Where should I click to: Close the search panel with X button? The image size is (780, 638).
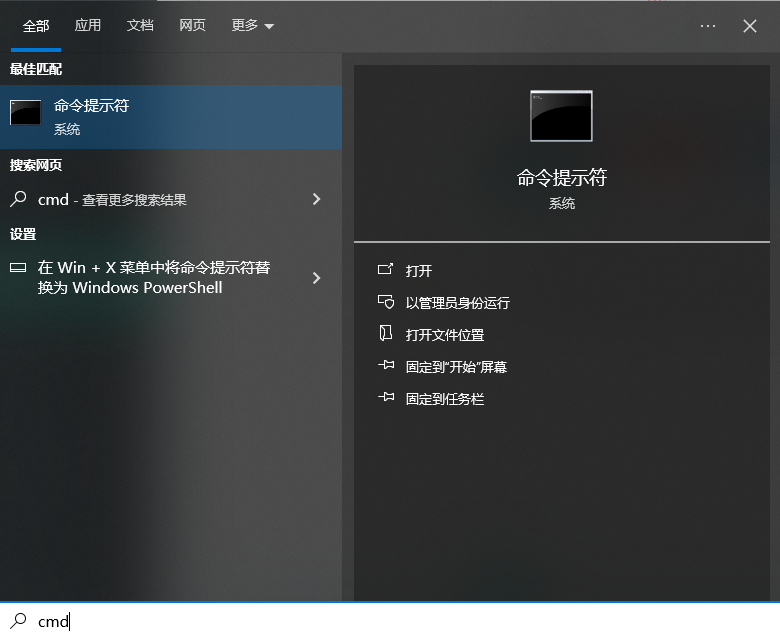tap(750, 26)
